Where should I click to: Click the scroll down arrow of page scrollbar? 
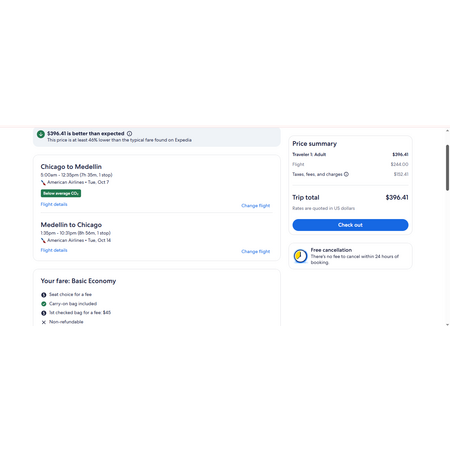(447, 324)
